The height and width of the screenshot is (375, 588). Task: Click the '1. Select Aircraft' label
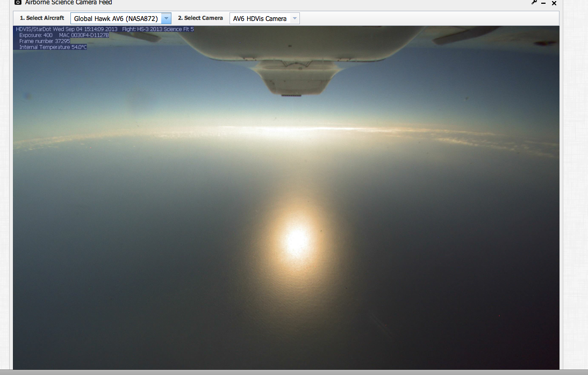point(42,18)
